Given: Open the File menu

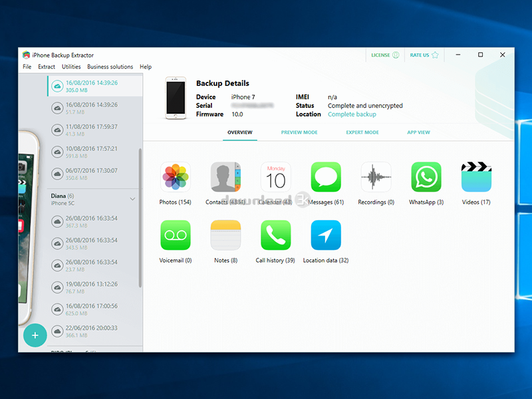Looking at the screenshot, I should 27,67.
